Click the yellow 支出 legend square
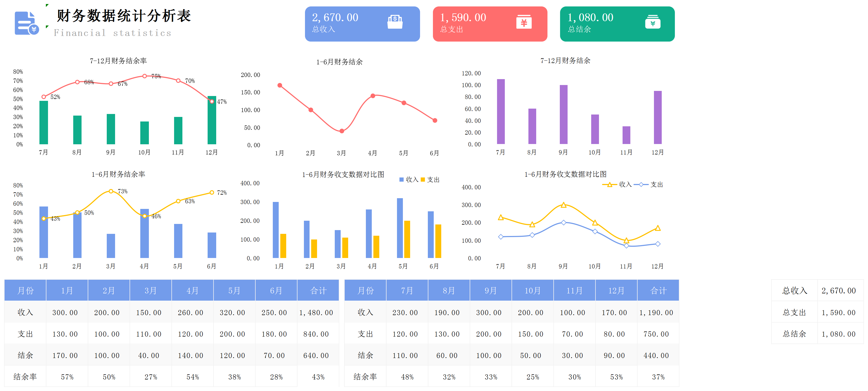This screenshot has width=868, height=391. point(423,179)
